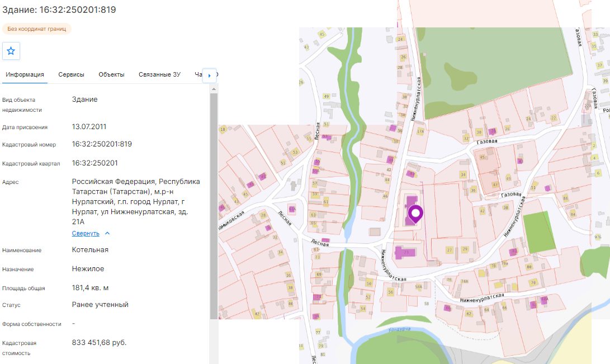Click the 'Адрес' field label
The height and width of the screenshot is (364, 610).
[11, 182]
